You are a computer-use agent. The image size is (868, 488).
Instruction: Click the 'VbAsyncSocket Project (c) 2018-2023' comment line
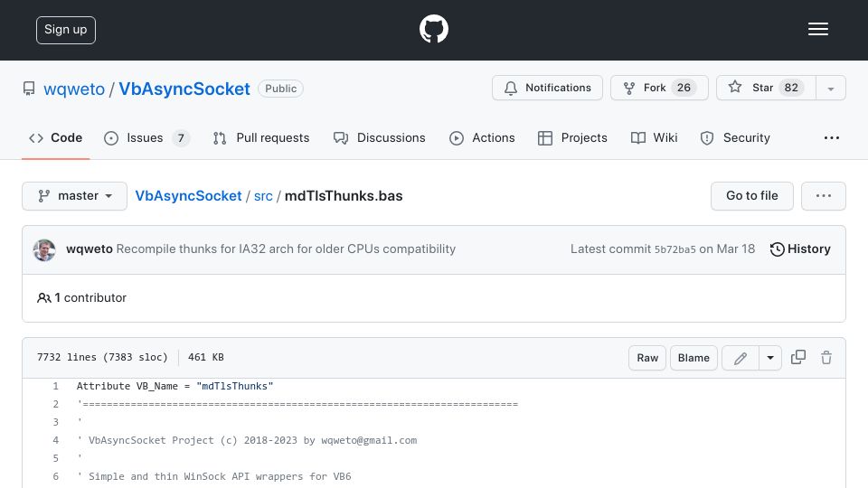[x=247, y=440]
